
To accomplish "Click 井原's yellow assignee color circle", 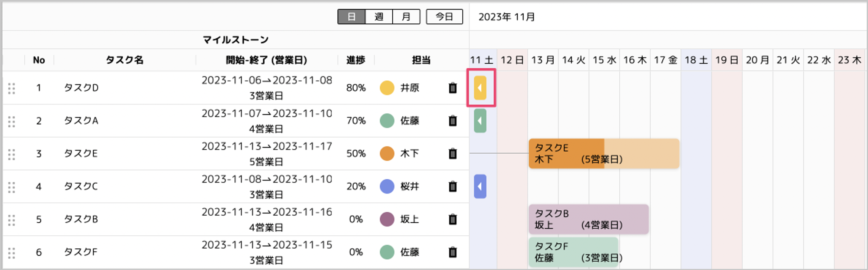I will [387, 88].
